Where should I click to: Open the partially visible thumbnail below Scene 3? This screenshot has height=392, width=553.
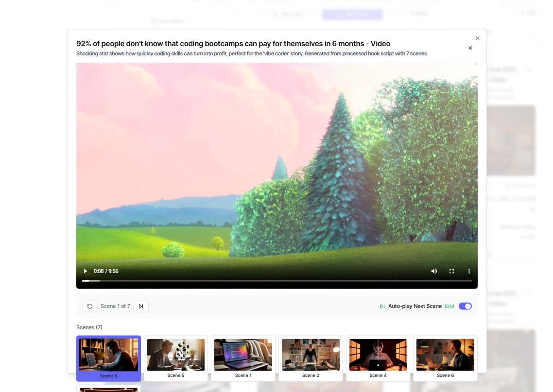108,389
